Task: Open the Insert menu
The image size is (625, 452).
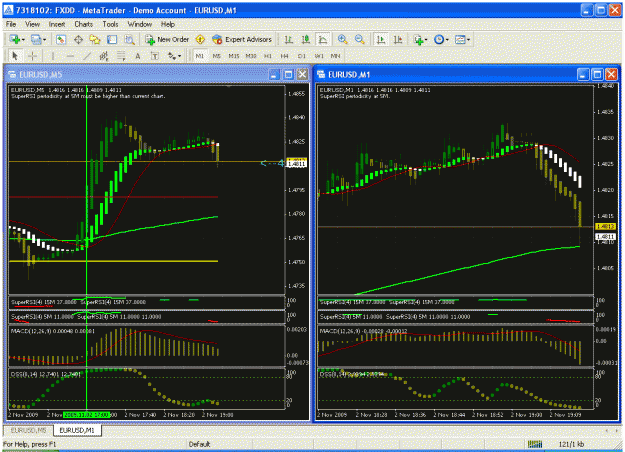Action: tap(57, 24)
